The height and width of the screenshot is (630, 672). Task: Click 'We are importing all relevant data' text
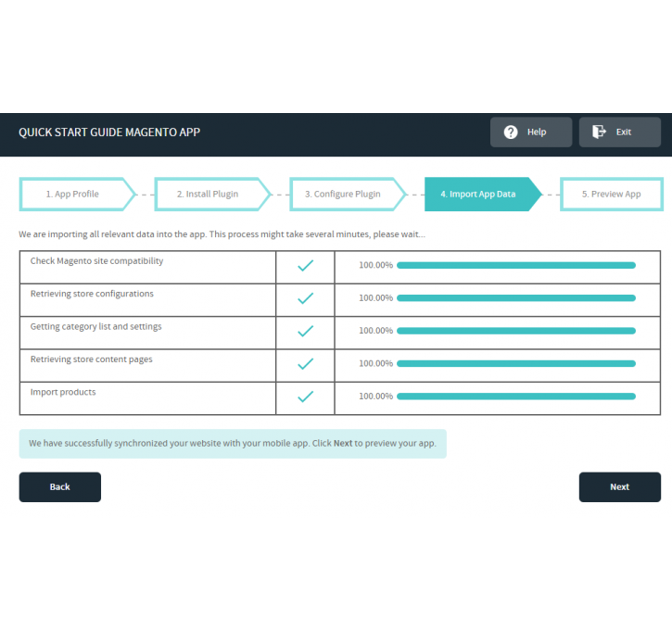222,234
